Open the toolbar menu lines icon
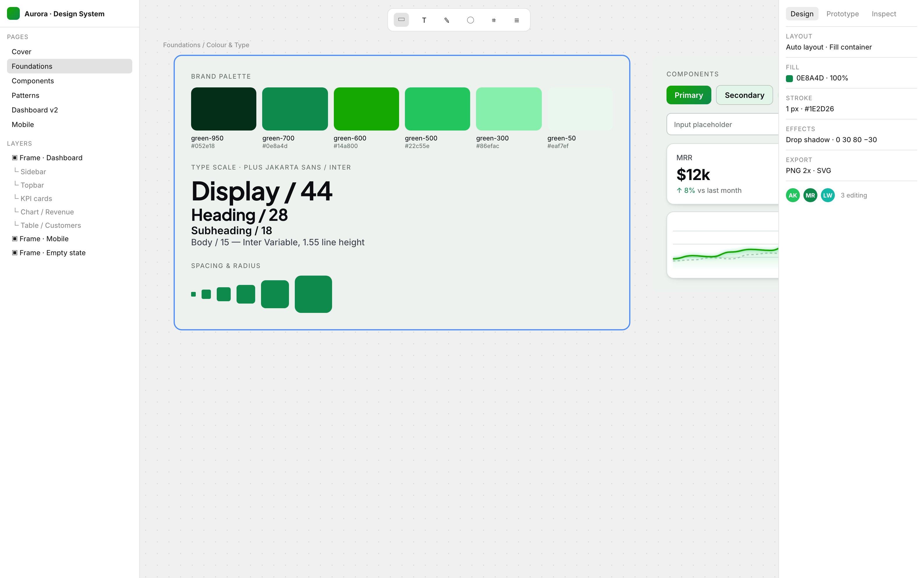924x578 pixels. click(517, 20)
